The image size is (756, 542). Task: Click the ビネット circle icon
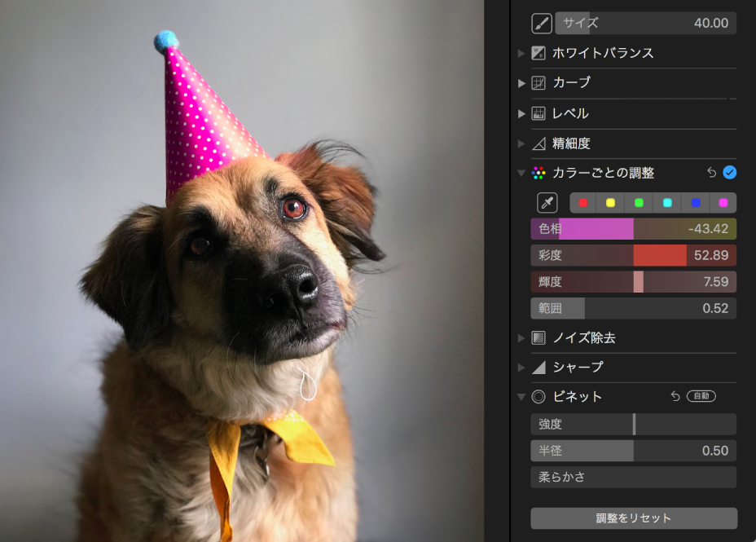pos(538,397)
